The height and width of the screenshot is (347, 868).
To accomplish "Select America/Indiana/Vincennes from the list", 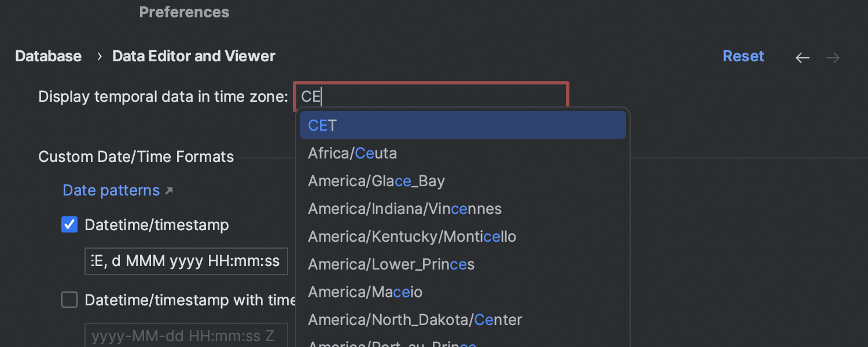I will coord(463,209).
